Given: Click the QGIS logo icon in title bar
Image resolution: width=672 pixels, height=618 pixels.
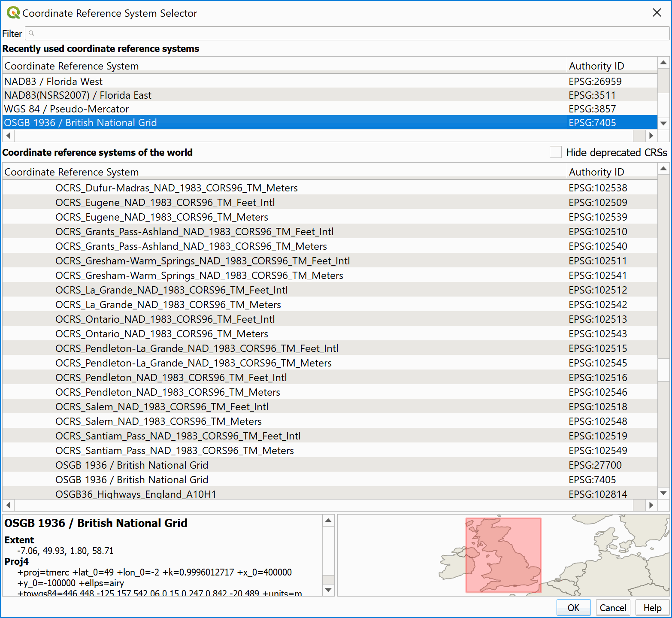Looking at the screenshot, I should coord(13,13).
